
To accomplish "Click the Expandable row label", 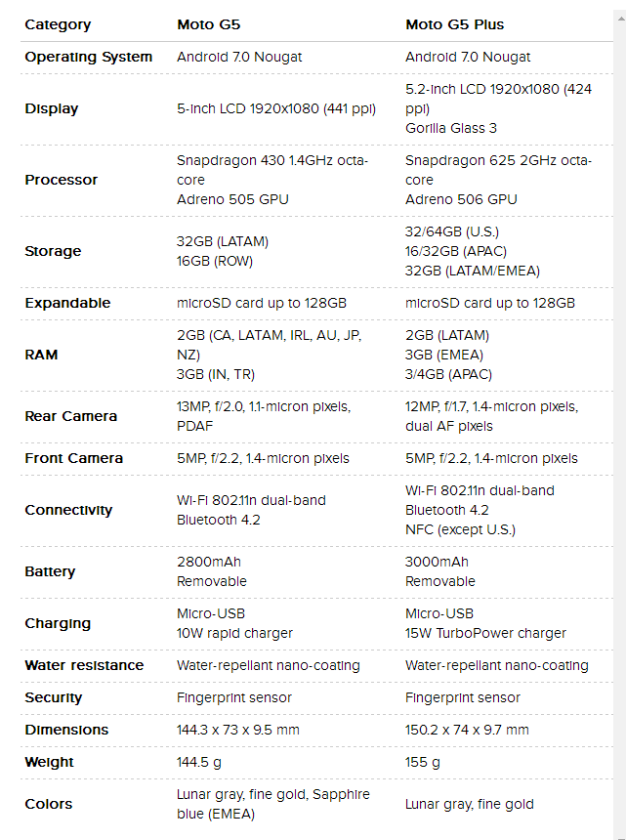I will tap(67, 303).
